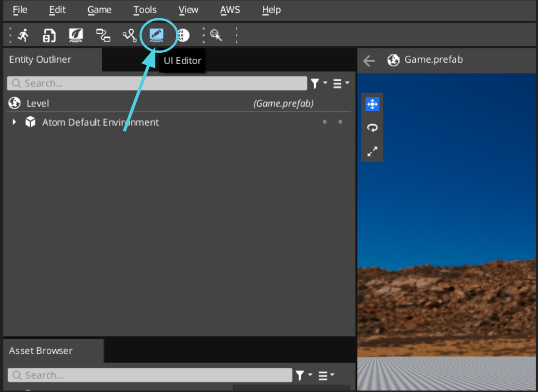Select Atom Default Environment entity row
The width and height of the screenshot is (538, 392).
pyautogui.click(x=179, y=122)
